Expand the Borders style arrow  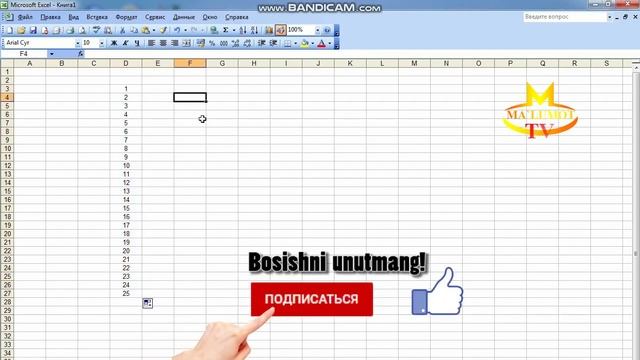click(295, 43)
